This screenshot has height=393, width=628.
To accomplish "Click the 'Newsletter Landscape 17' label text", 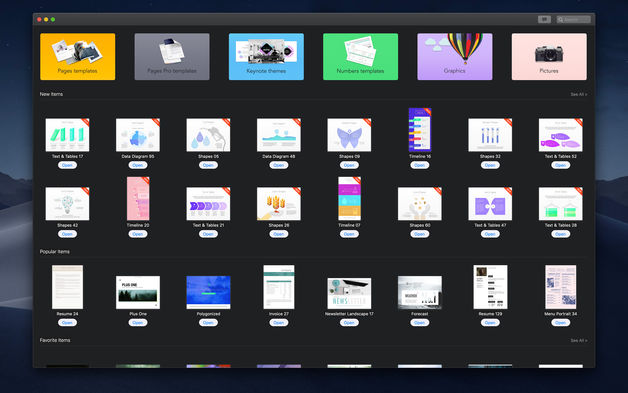I will [349, 314].
